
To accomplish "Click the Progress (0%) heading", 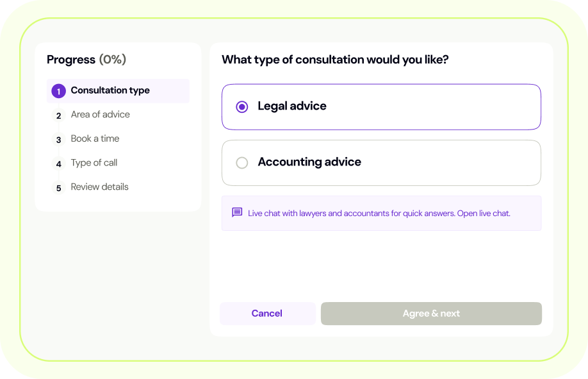I will point(86,60).
